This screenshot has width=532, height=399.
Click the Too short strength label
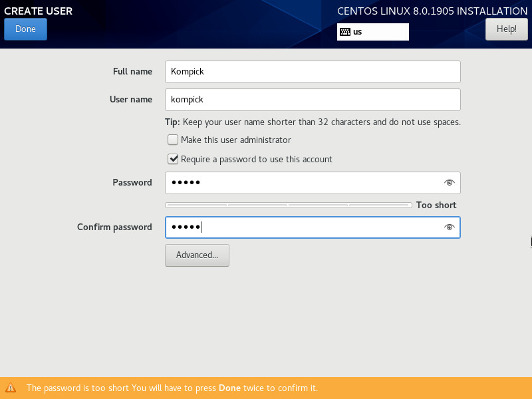pos(436,205)
